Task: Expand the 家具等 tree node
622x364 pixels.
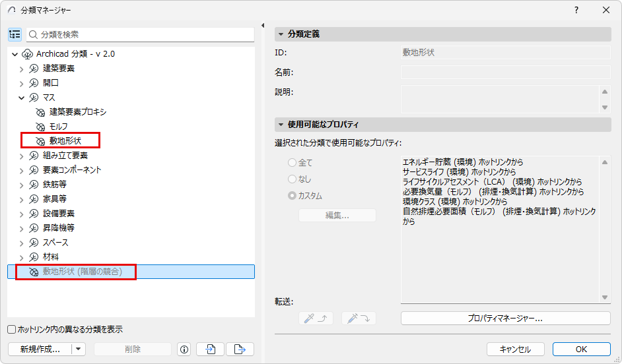Action: 22,200
